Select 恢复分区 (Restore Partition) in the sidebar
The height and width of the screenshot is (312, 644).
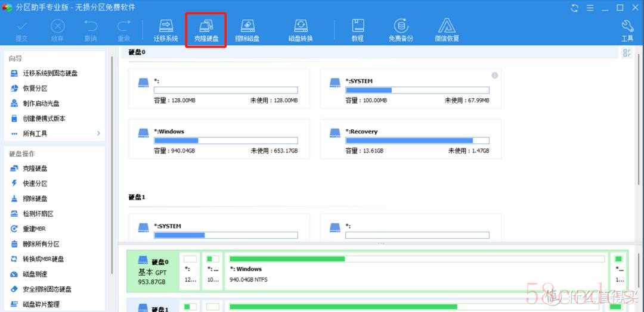(30, 89)
